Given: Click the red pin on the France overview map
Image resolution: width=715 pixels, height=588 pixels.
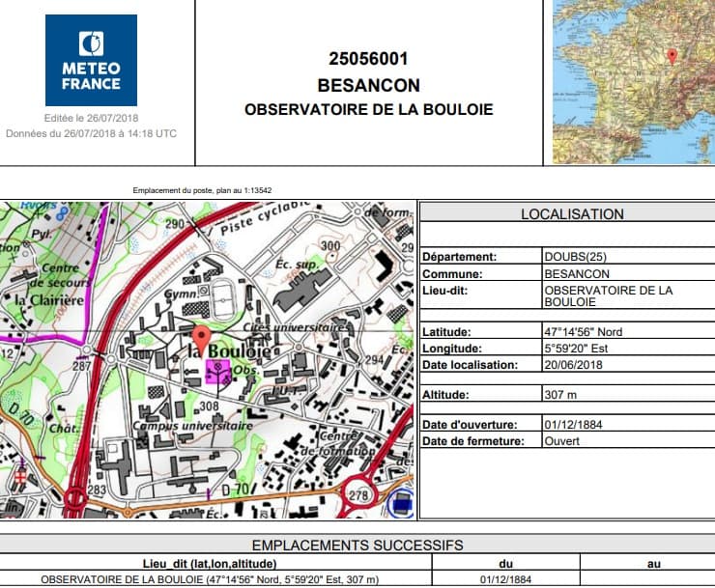Looking at the screenshot, I should (672, 55).
